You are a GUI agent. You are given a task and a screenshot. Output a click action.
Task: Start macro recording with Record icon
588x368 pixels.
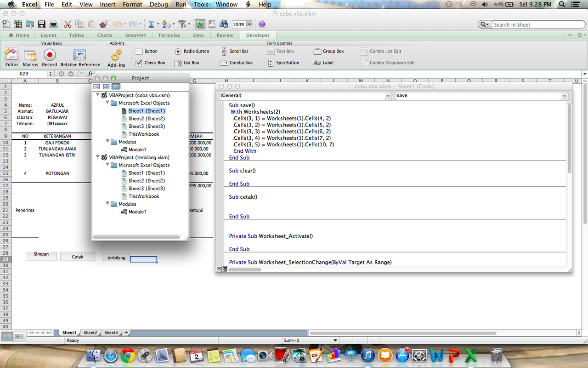click(50, 56)
